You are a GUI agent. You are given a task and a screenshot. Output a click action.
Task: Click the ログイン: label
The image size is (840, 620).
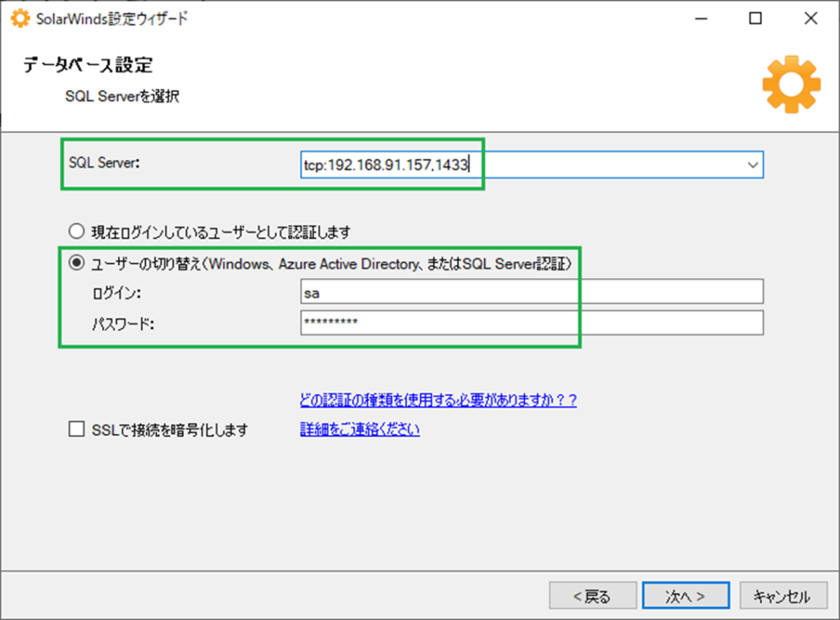(x=116, y=294)
